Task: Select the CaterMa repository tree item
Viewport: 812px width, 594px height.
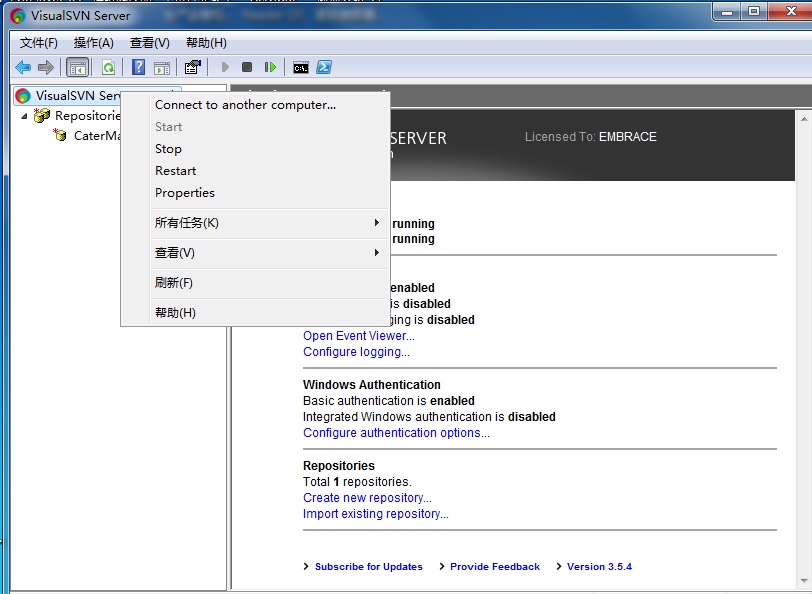Action: 97,136
